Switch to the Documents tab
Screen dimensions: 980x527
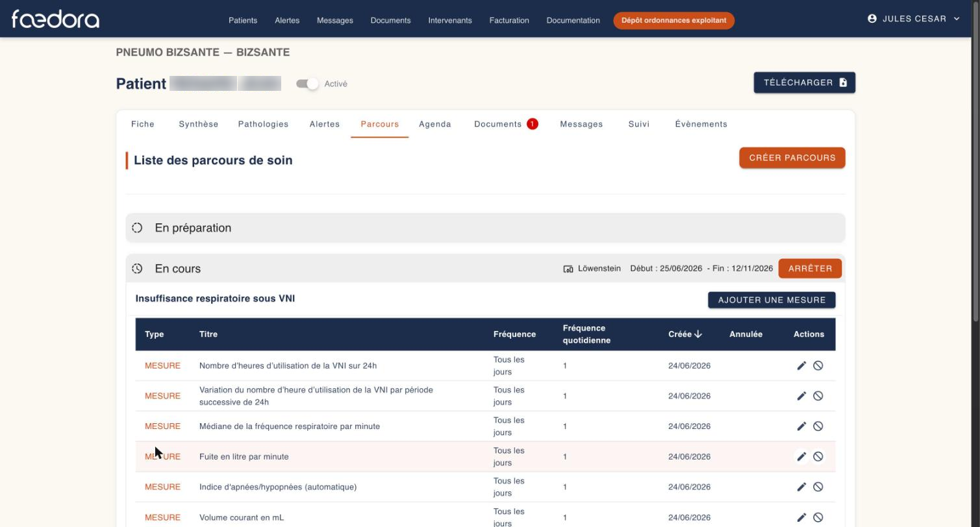pyautogui.click(x=506, y=124)
